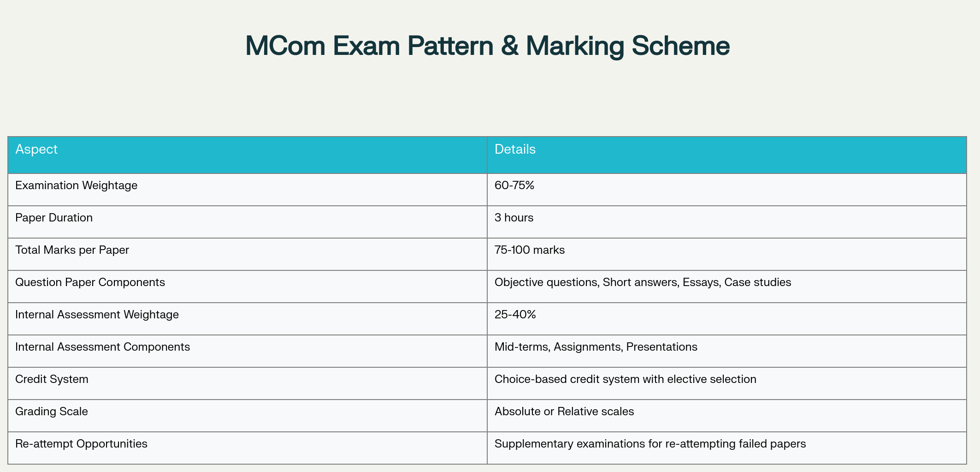Viewport: 980px width, 472px height.
Task: Click the 25-40% value cell
Action: pos(515,315)
